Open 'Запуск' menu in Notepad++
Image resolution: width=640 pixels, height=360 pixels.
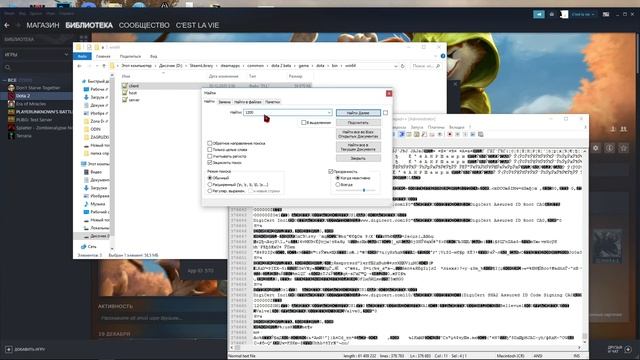point(417,127)
